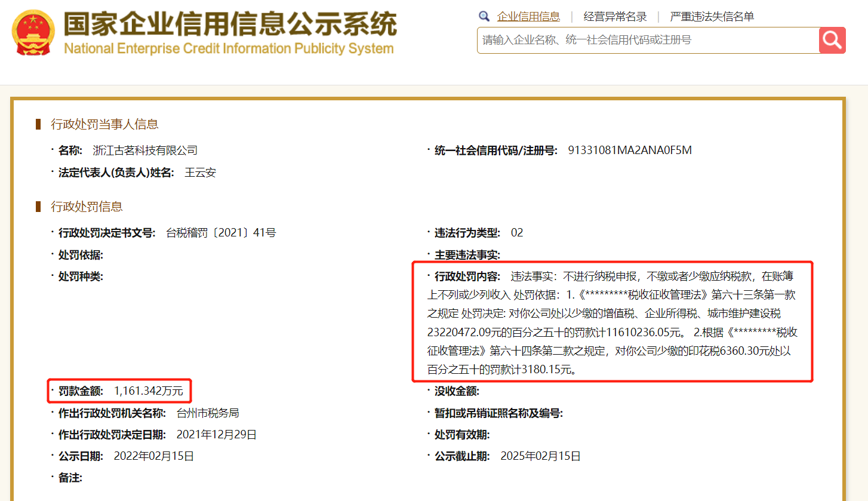Click the 行政处罚内容 label
This screenshot has width=868, height=501.
pos(467,277)
